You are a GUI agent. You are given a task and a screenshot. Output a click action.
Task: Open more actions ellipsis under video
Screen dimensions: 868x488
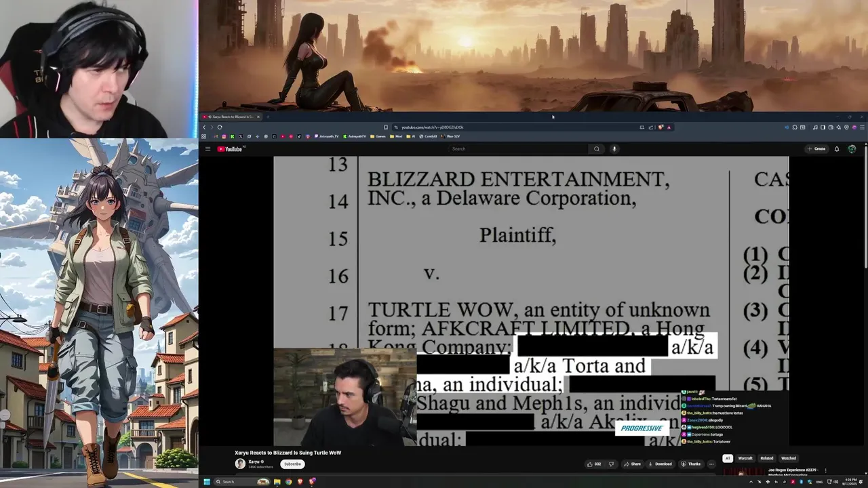point(711,464)
